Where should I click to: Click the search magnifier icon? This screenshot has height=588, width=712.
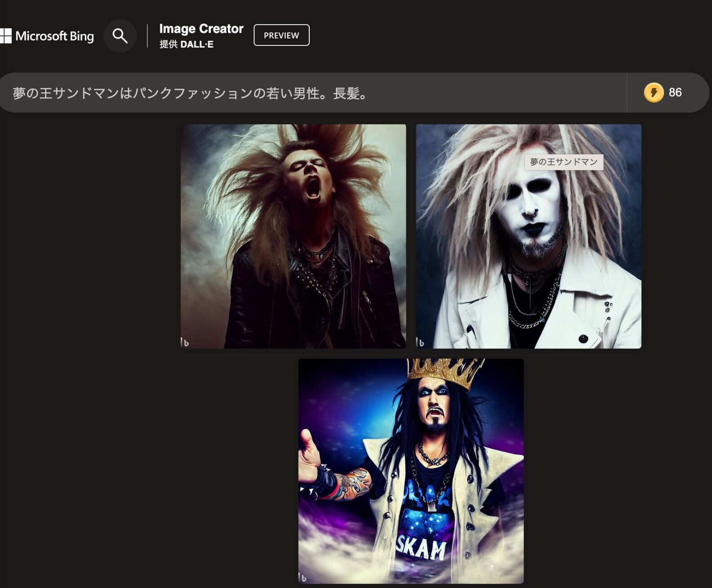click(x=120, y=35)
